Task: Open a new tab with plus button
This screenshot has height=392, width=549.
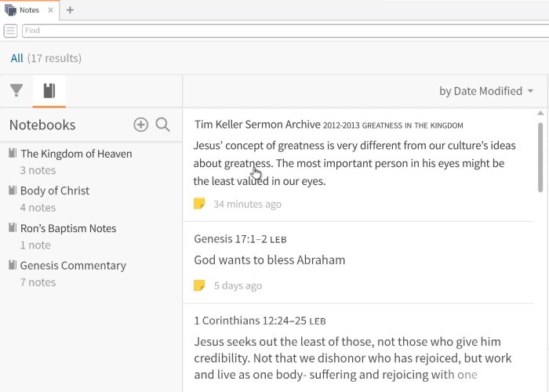Action: 70,10
